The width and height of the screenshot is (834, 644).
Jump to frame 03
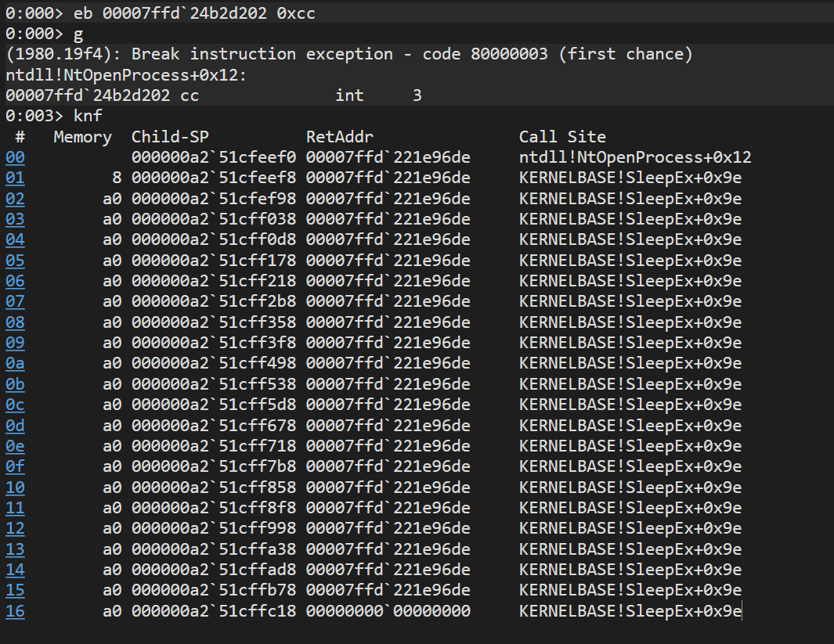point(15,219)
